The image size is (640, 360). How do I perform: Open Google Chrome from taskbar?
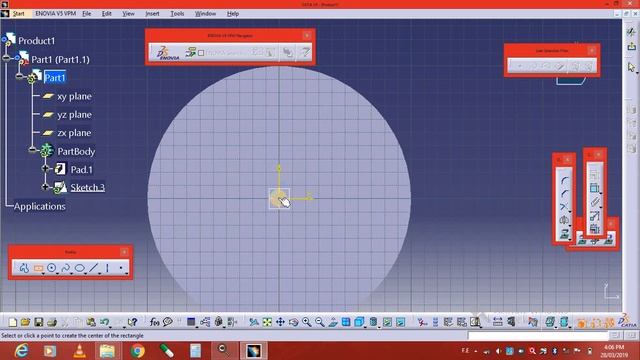(138, 351)
